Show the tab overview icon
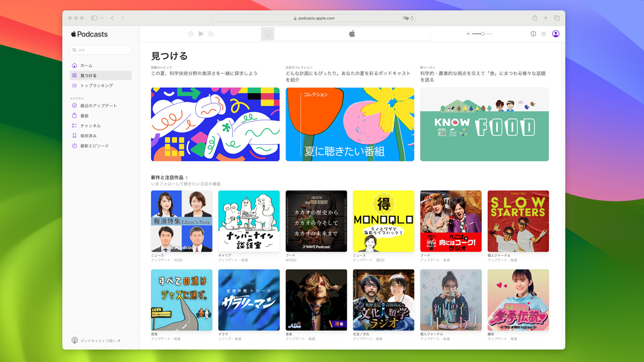 (557, 18)
